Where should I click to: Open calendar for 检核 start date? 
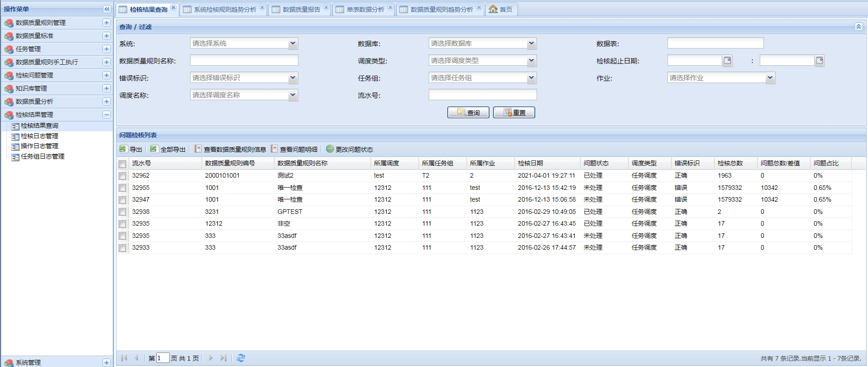pyautogui.click(x=727, y=61)
